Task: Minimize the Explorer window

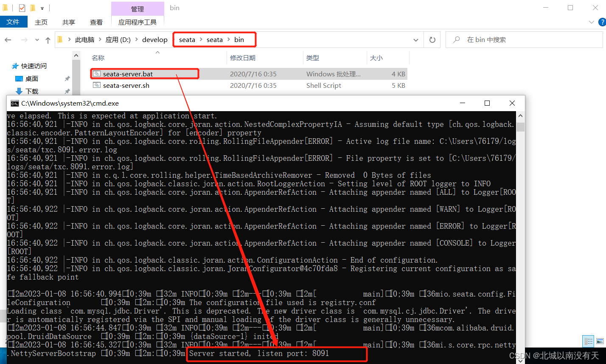Action: coord(546,8)
